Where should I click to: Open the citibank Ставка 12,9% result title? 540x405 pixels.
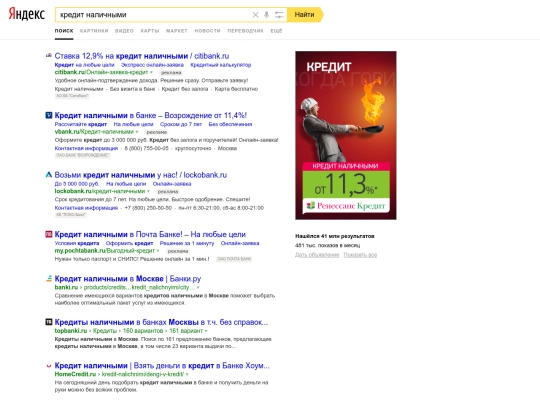(142, 56)
